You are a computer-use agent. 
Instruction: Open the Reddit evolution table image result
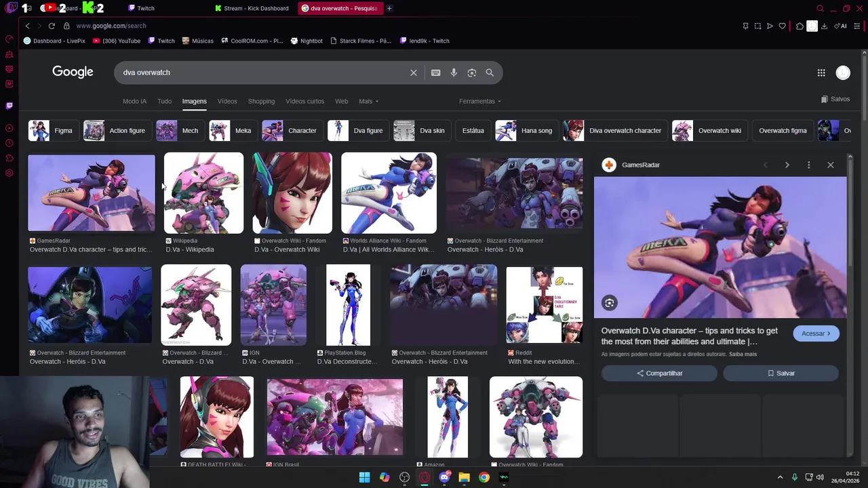point(544,305)
